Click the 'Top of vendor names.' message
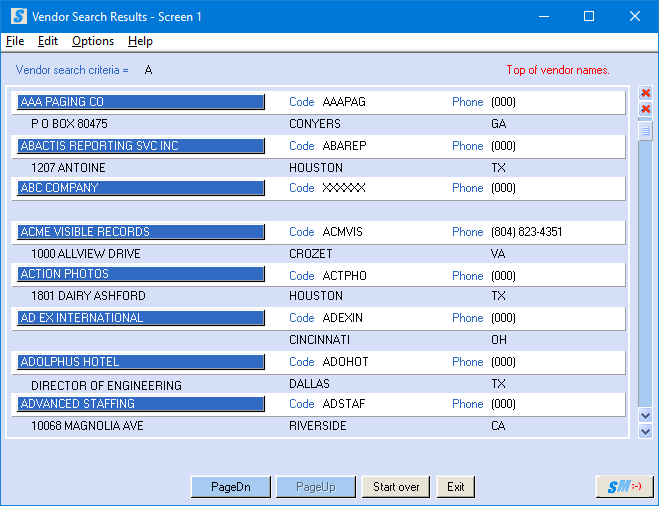This screenshot has height=506, width=659. (x=558, y=70)
